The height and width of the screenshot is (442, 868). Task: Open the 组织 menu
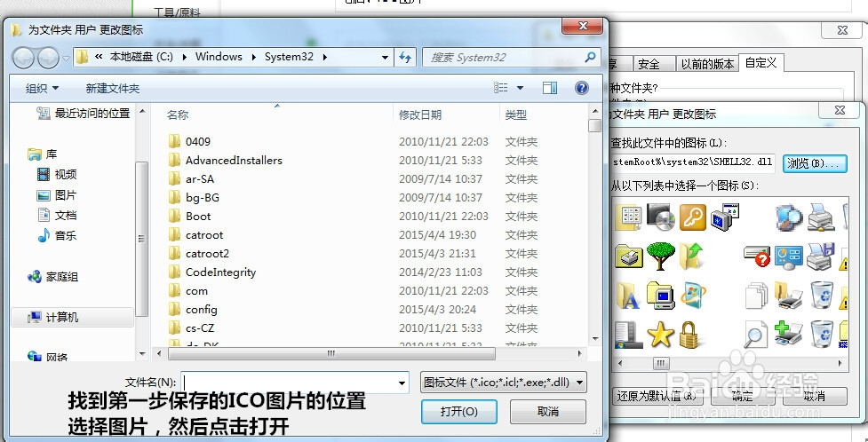point(42,88)
